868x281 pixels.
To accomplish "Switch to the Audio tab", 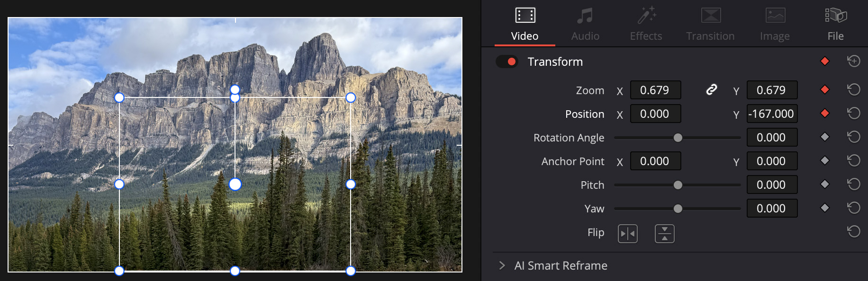I will pyautogui.click(x=585, y=24).
